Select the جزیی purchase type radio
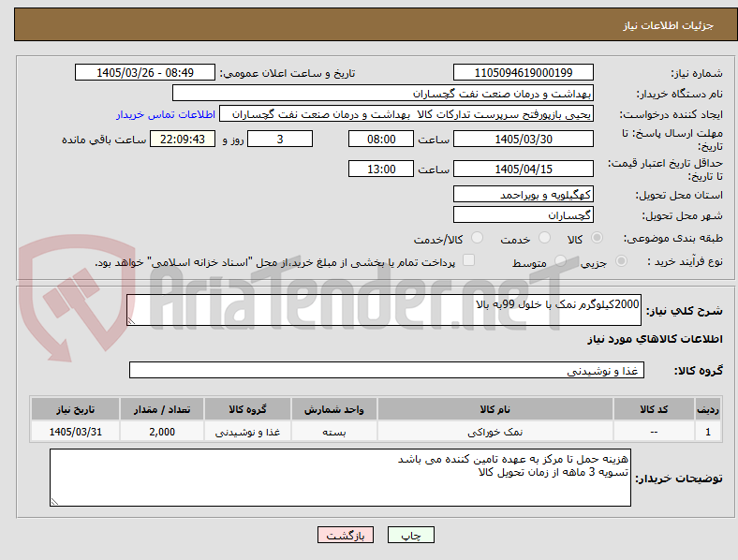The width and height of the screenshot is (738, 560). [621, 261]
